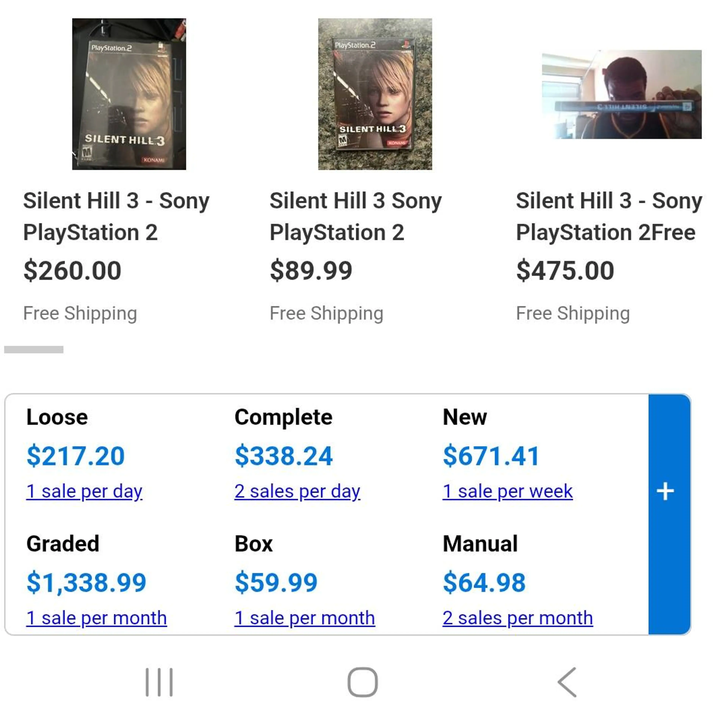
Task: Click the Loose '1 sale per day' link
Action: point(84,491)
